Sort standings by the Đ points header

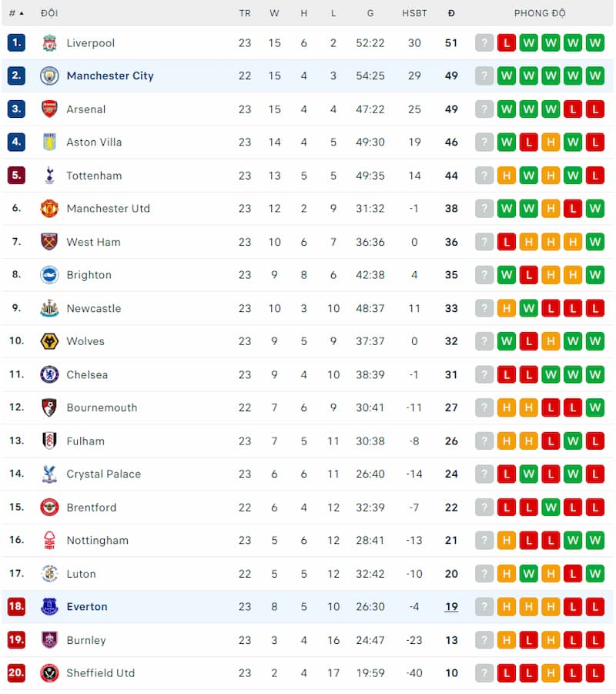click(x=451, y=13)
